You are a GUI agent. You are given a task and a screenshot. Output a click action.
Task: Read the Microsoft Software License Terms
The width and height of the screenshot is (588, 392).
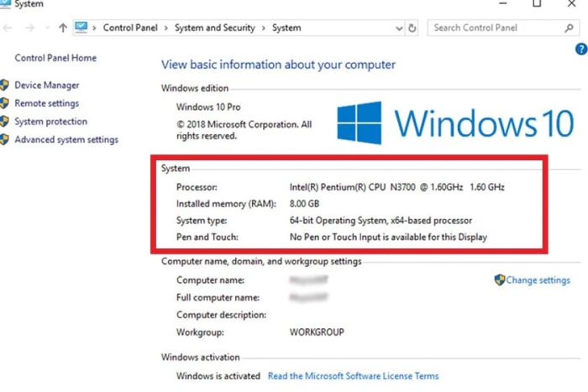353,376
